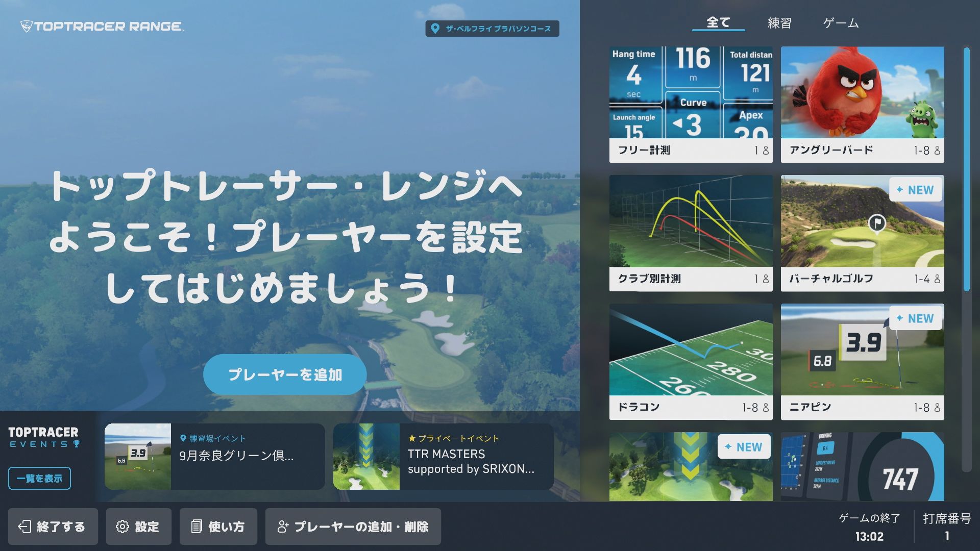Open the フリー計測 game tile

[691, 105]
